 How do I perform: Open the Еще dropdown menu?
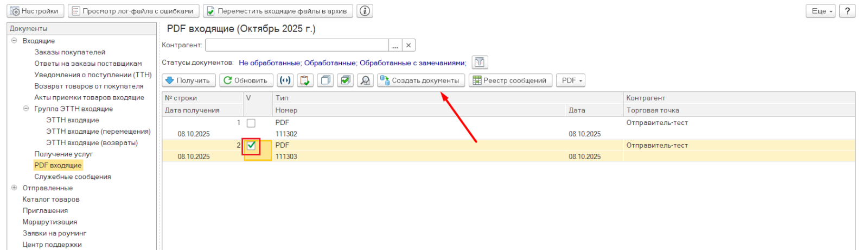822,11
